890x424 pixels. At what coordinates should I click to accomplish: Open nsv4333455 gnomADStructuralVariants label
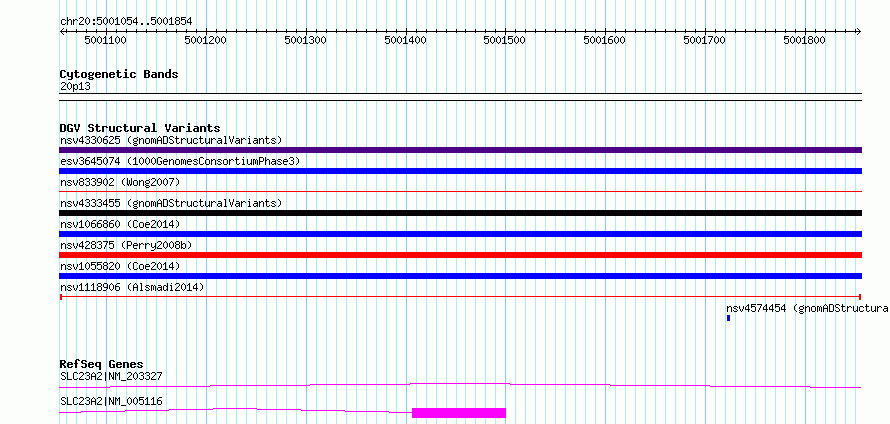pos(171,203)
